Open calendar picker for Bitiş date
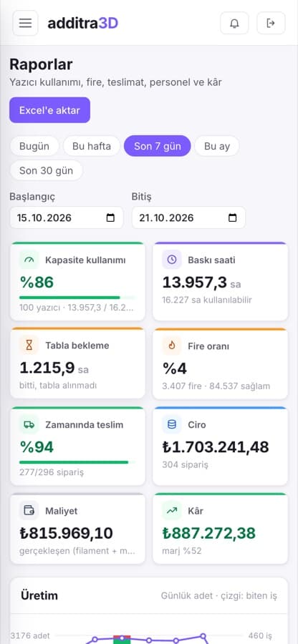Screen dimensions: 298x644 pyautogui.click(x=233, y=218)
